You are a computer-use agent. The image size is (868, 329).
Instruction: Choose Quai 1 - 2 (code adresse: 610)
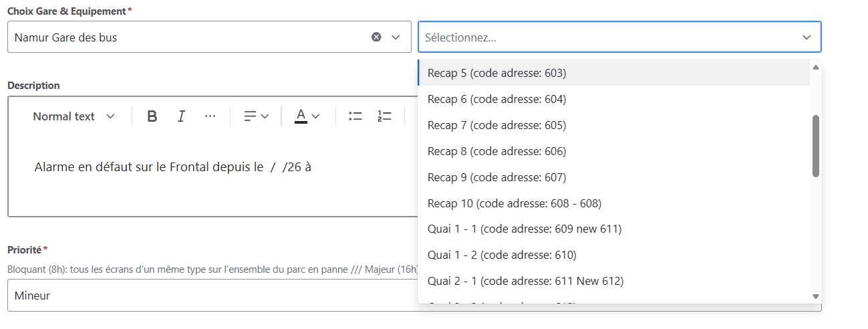coord(614,255)
